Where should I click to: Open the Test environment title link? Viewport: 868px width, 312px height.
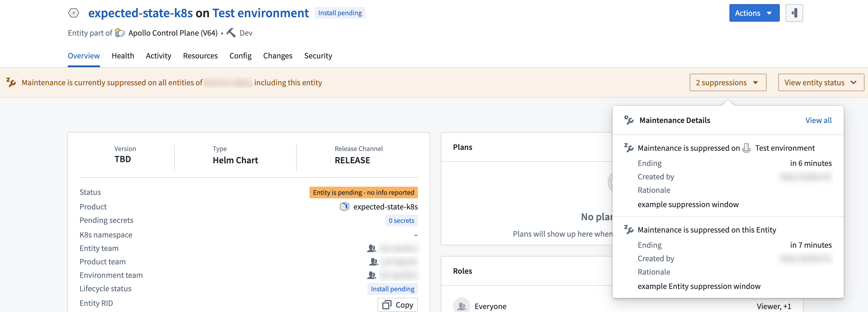(x=260, y=13)
